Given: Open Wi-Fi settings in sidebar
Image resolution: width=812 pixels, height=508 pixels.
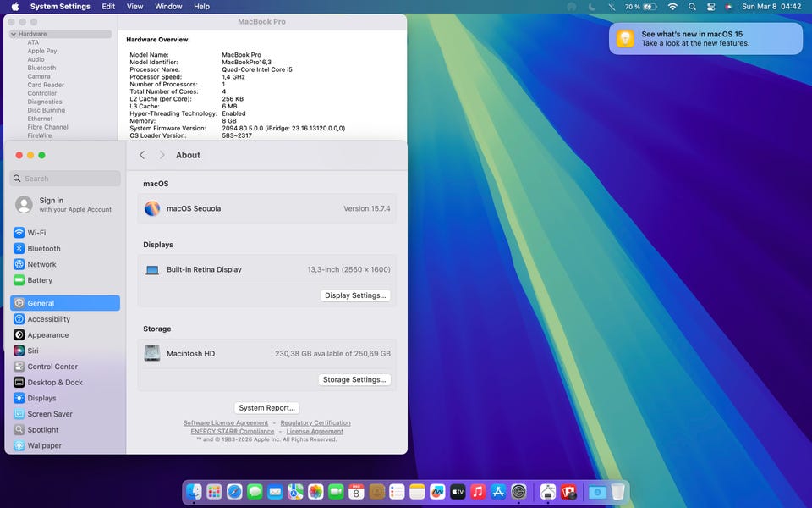Looking at the screenshot, I should pos(36,233).
